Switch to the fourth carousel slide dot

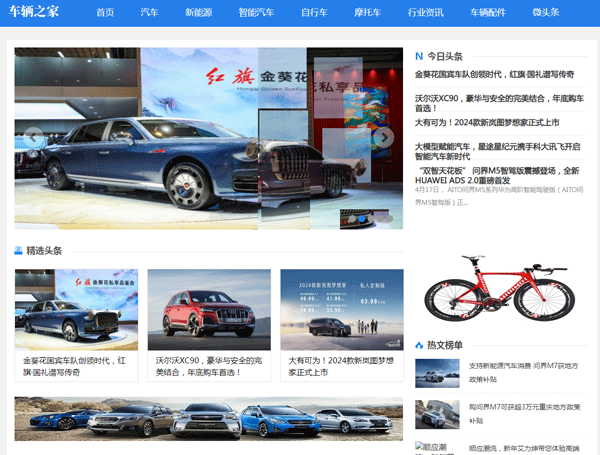tap(380, 219)
